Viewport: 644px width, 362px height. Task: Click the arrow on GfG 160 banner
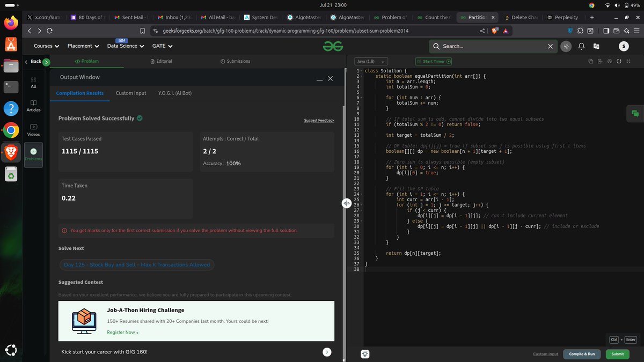[327, 352]
